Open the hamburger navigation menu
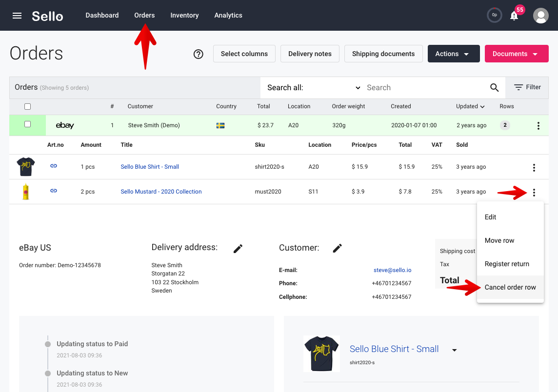 tap(17, 16)
